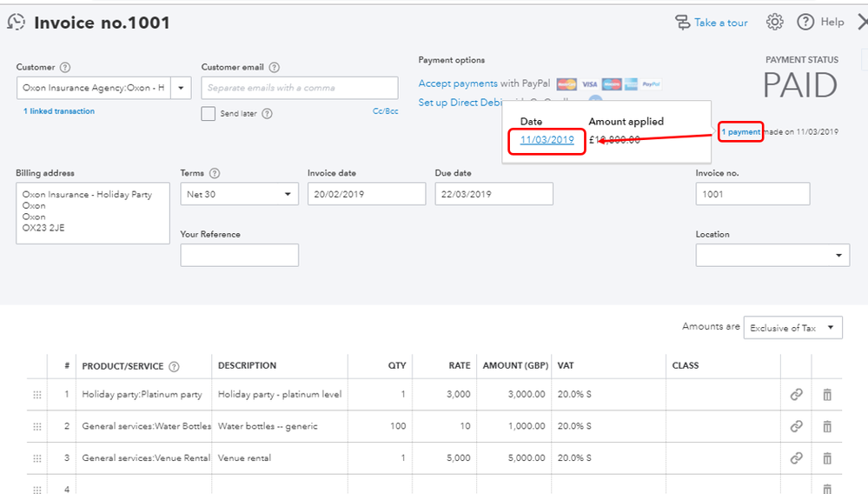The height and width of the screenshot is (494, 868).
Task: Click the Billing address text box
Action: [92, 213]
